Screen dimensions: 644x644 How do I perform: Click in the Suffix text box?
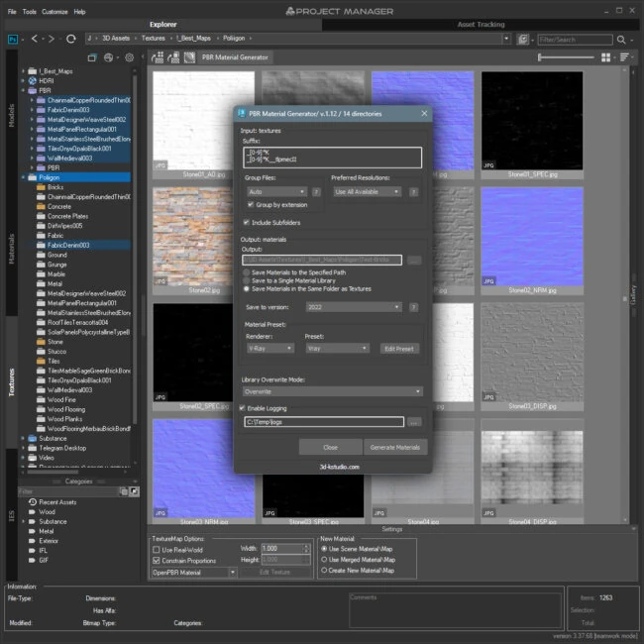pos(332,158)
